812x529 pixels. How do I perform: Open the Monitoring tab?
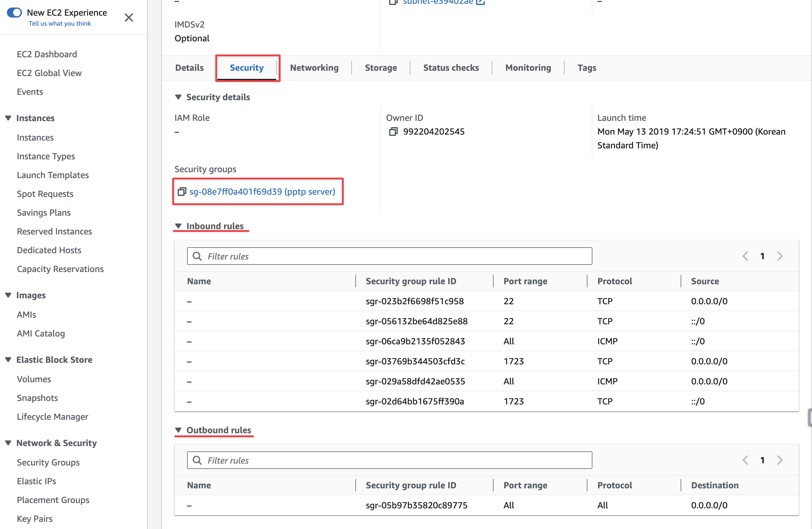click(x=528, y=68)
